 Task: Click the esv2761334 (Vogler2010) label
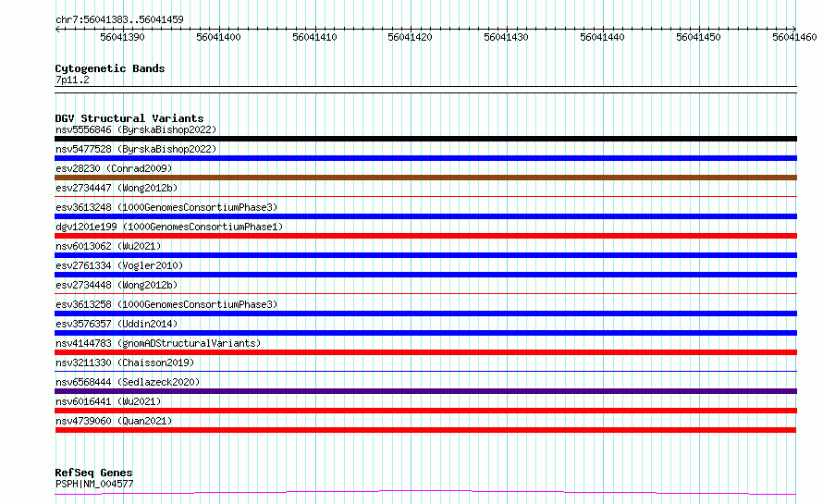[119, 265]
